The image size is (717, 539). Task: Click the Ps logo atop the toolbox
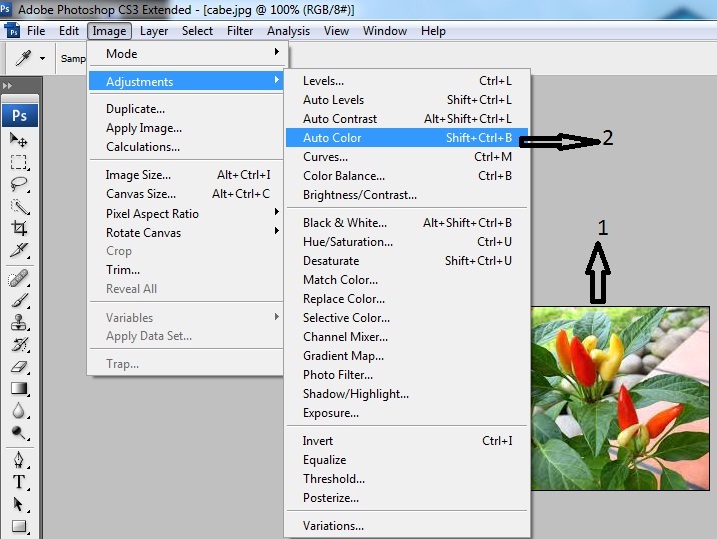(x=20, y=115)
